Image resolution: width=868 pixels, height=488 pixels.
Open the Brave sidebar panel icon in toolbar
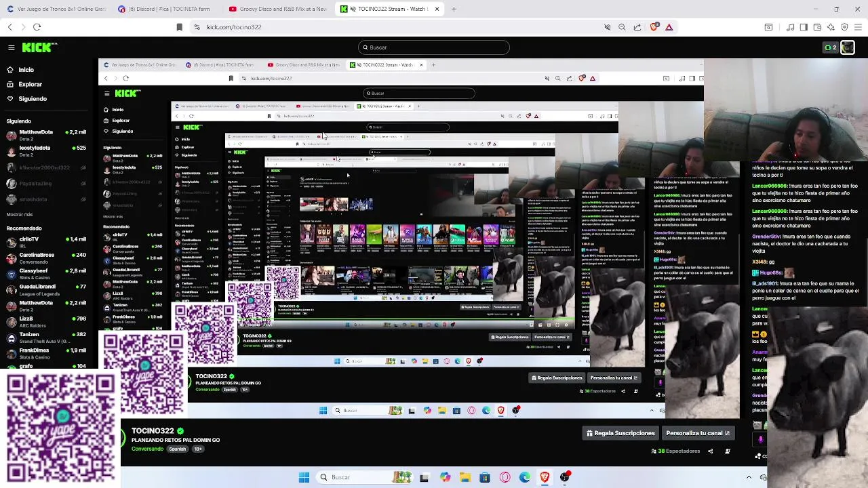804,27
